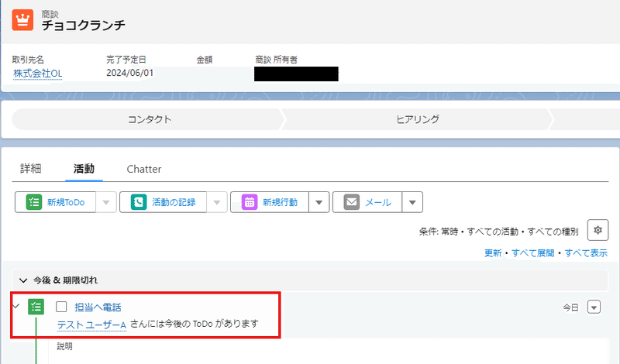
Task: Click the gray メール envelope icon
Action: tap(352, 202)
